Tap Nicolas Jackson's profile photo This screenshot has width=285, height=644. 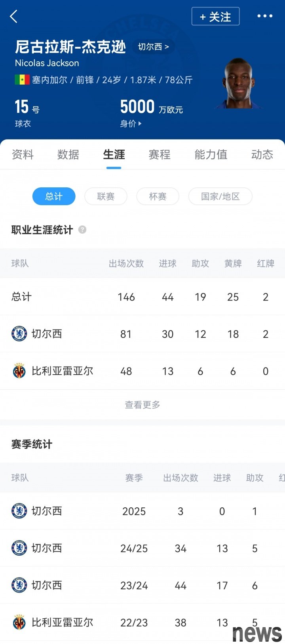(x=239, y=83)
